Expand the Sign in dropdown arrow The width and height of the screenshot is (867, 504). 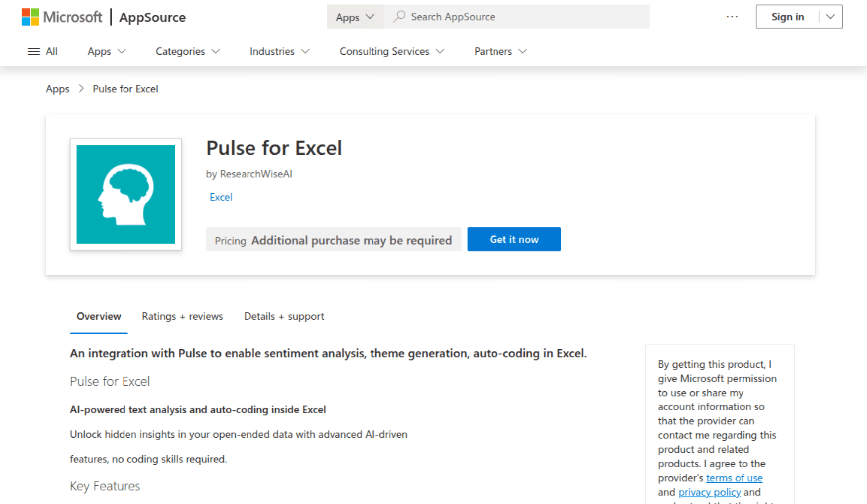coord(830,17)
